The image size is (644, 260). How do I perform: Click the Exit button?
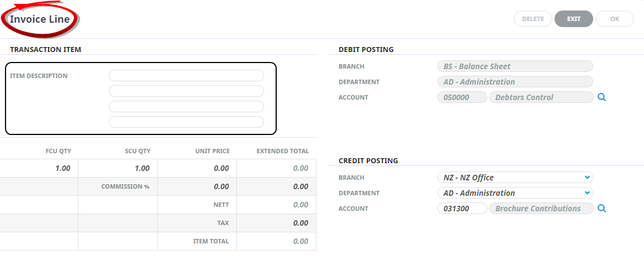pyautogui.click(x=574, y=19)
